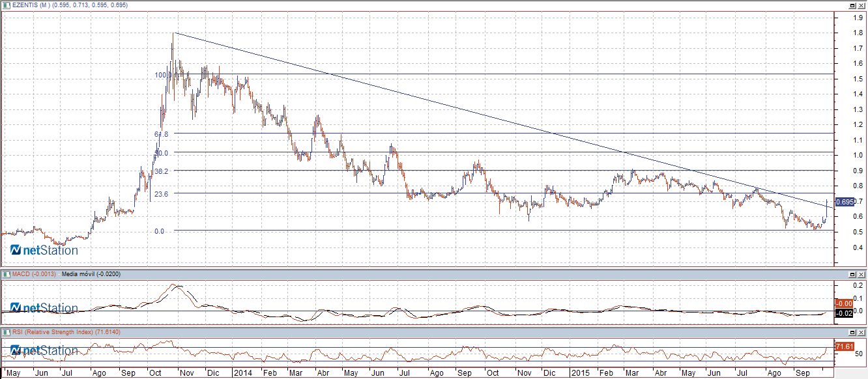Click the 0.0 Fibonacci level label
Viewport: 868px width, 379px height.
coord(160,231)
